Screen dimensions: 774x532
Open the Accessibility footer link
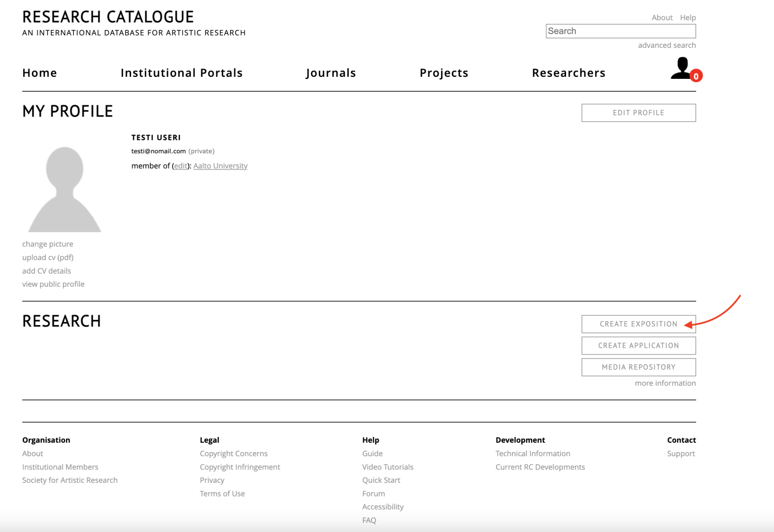[383, 507]
